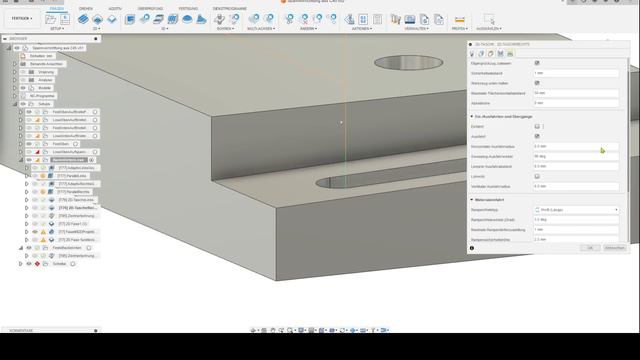Switch to the ADDITIV tab
The width and height of the screenshot is (640, 360).
tap(115, 9)
